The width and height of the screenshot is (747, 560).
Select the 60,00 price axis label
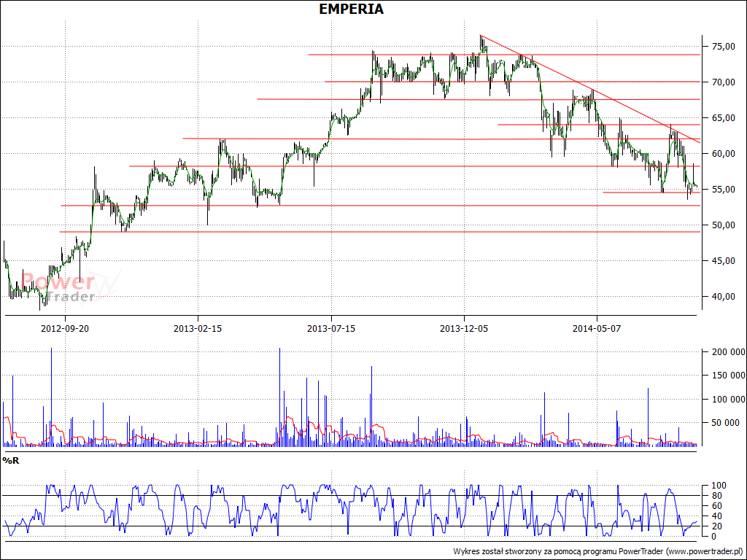tap(723, 154)
